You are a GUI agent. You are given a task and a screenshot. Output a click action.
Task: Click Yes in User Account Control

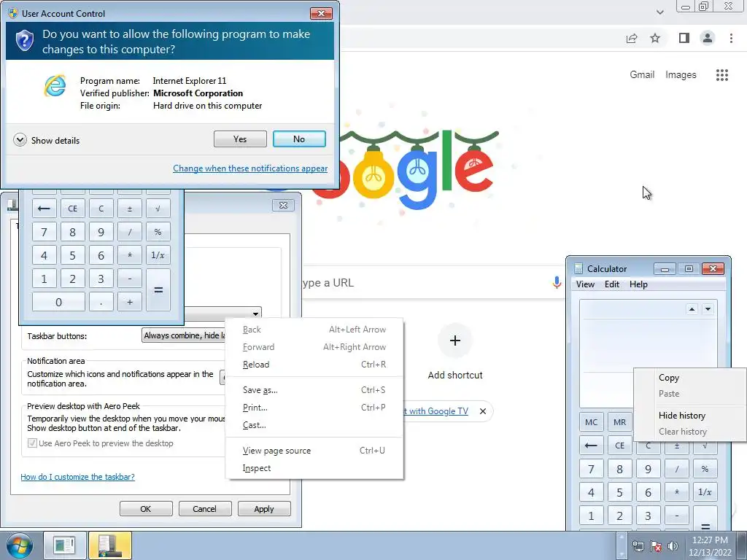[x=240, y=139]
